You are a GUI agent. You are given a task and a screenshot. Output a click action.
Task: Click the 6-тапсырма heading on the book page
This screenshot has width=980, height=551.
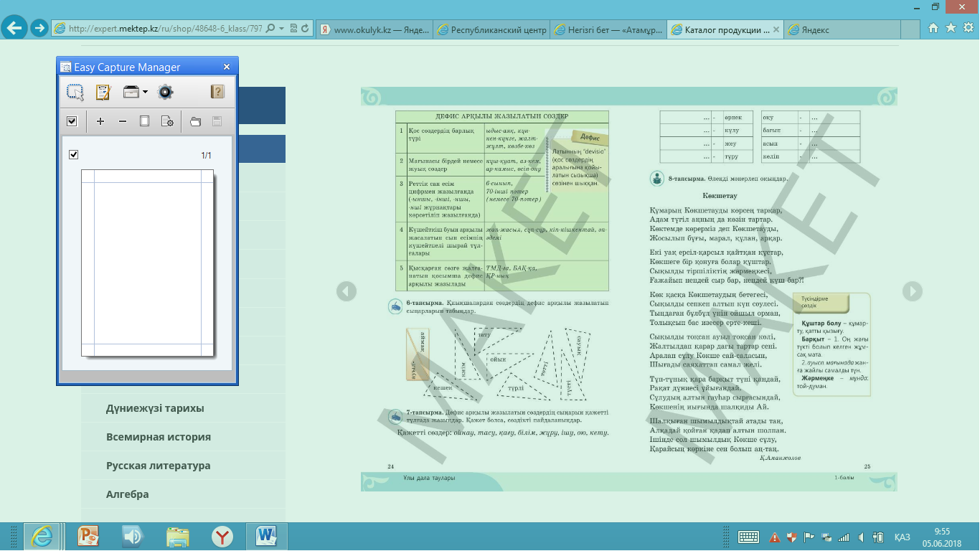pyautogui.click(x=425, y=303)
